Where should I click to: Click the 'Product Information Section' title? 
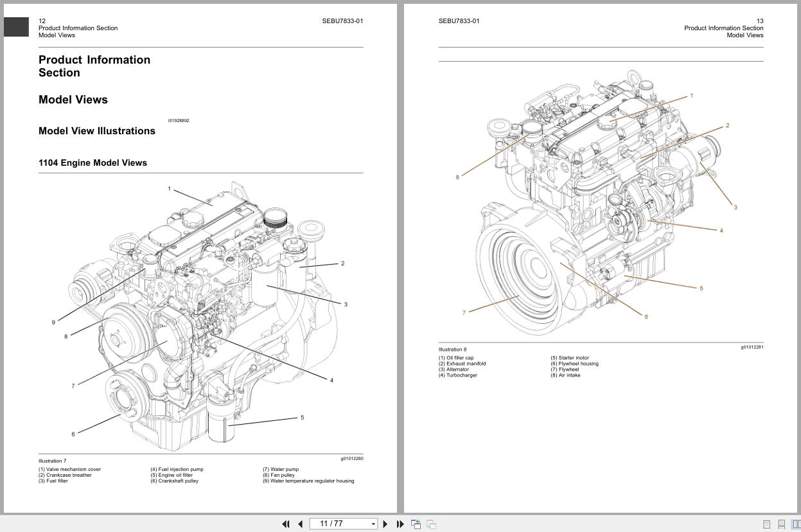pos(94,66)
